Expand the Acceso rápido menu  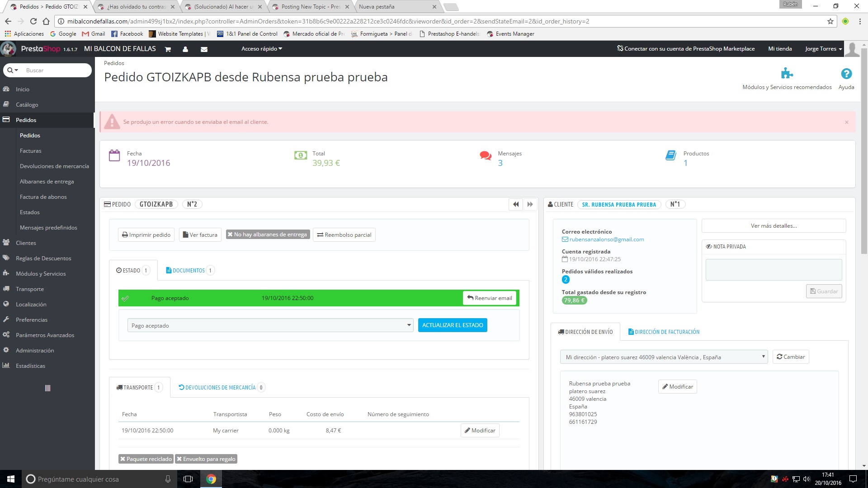click(x=261, y=49)
